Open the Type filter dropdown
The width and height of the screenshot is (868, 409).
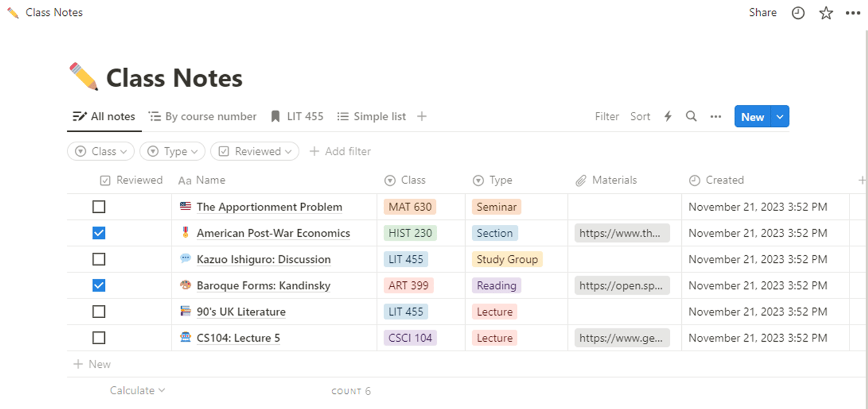172,151
